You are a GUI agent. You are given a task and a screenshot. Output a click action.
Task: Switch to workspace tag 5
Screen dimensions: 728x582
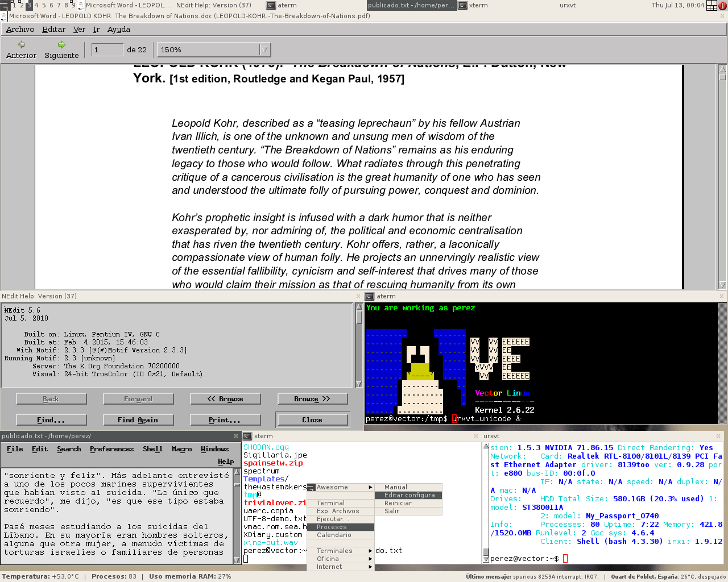tap(44, 5)
